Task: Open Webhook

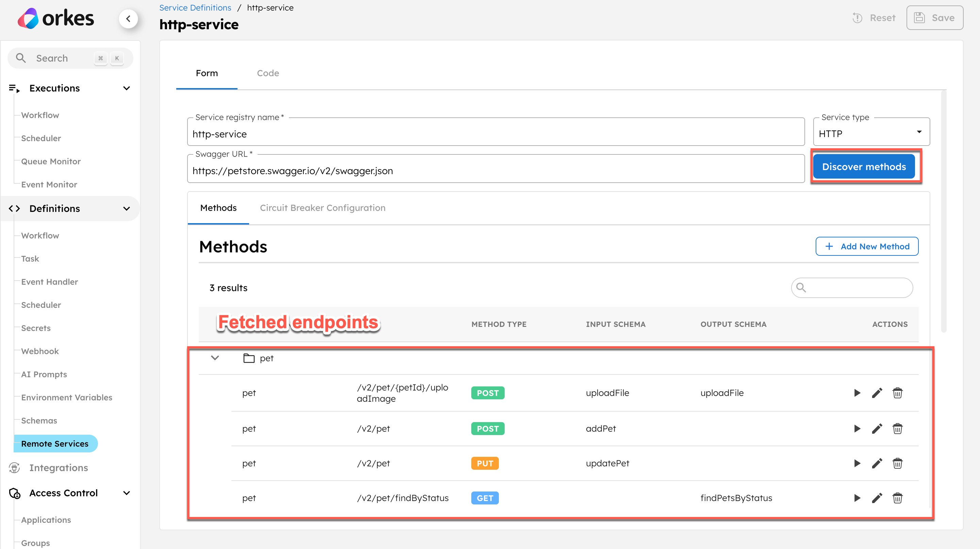Action: pyautogui.click(x=39, y=352)
